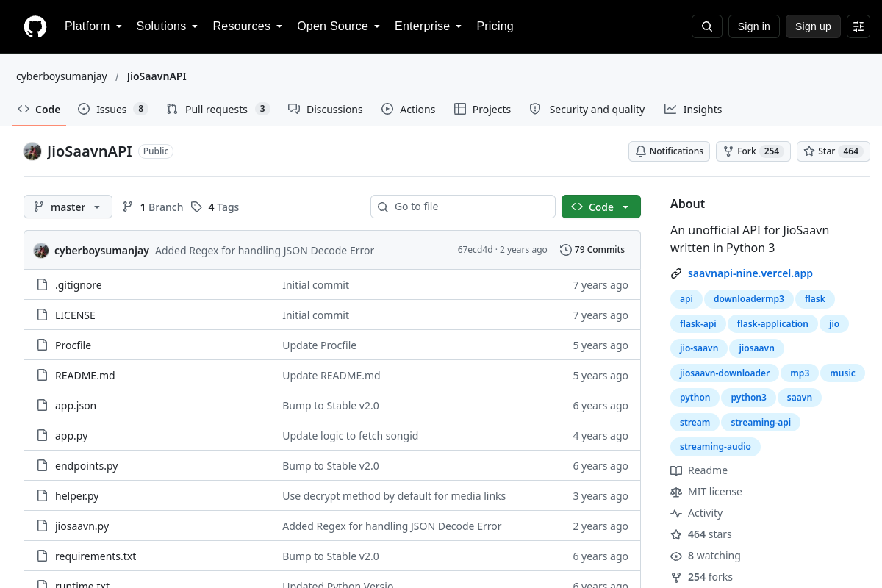Image resolution: width=882 pixels, height=588 pixels.
Task: Click the history clock icon by 79 Commits
Action: (x=565, y=250)
